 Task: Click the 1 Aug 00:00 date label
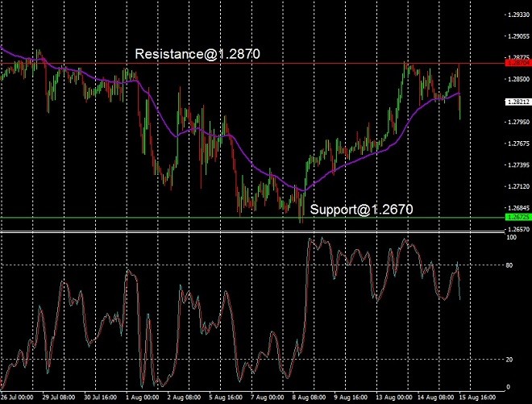[x=142, y=398]
